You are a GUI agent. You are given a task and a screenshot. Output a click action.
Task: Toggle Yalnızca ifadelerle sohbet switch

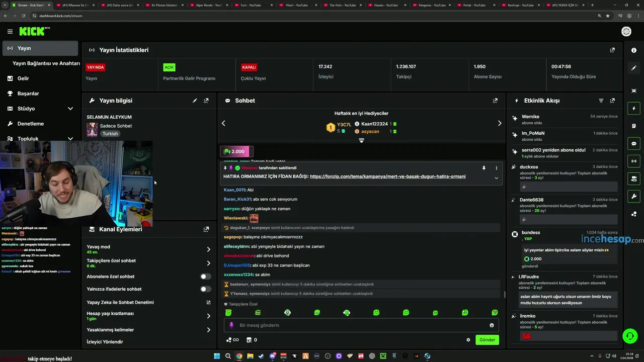(x=205, y=289)
